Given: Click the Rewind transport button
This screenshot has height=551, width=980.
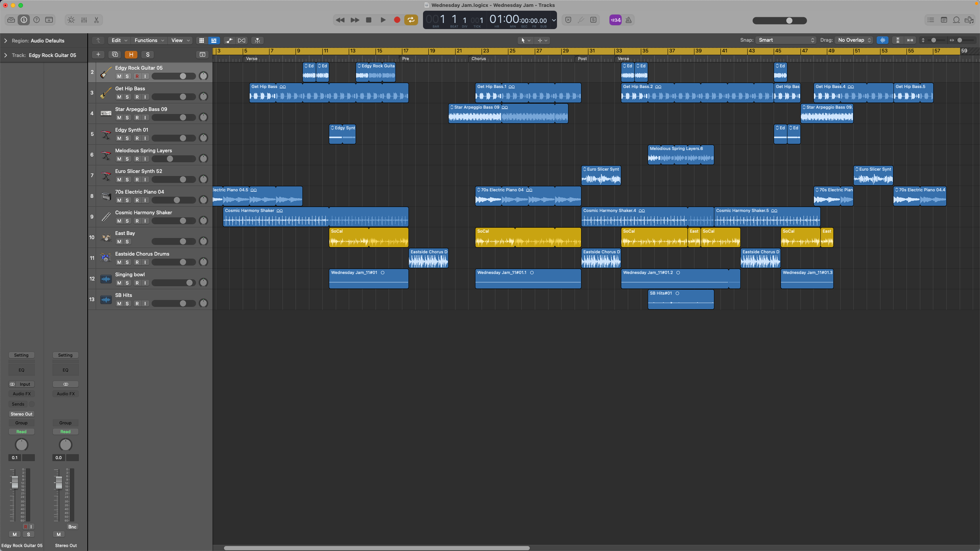Looking at the screenshot, I should point(340,20).
